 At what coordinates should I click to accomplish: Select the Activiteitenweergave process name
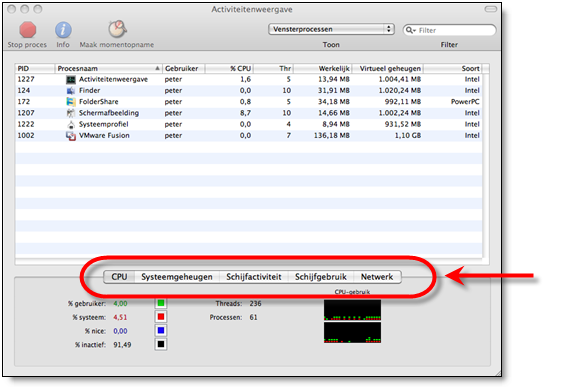tap(113, 79)
